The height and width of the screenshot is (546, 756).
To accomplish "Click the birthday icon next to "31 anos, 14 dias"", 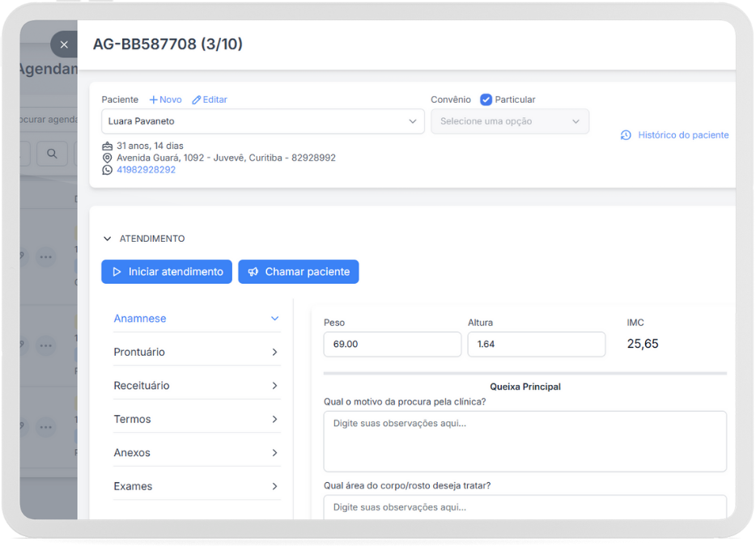I will tap(108, 147).
